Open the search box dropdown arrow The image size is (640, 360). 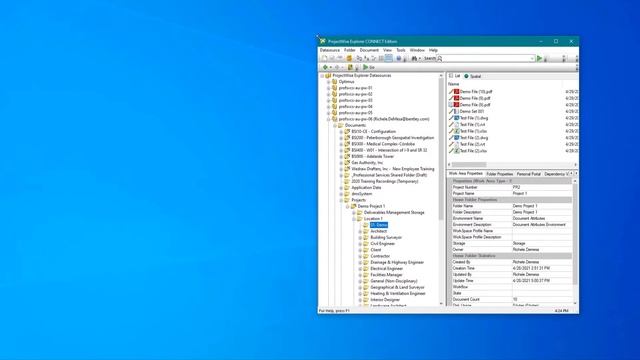tap(532, 58)
